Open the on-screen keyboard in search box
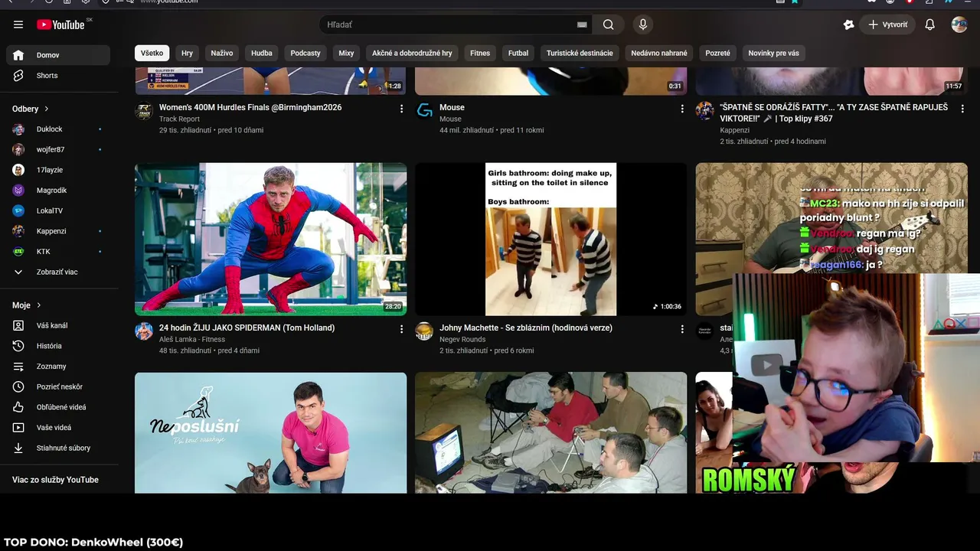This screenshot has width=980, height=551. point(582,24)
